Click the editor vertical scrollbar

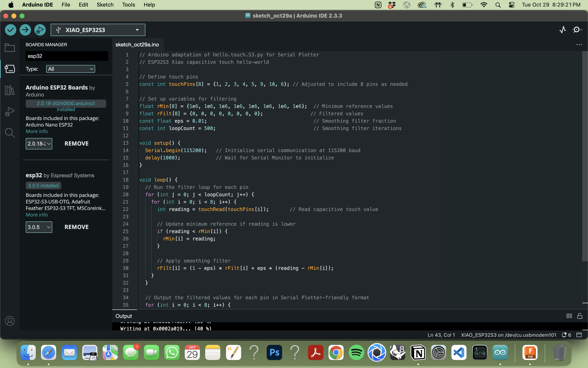click(585, 156)
